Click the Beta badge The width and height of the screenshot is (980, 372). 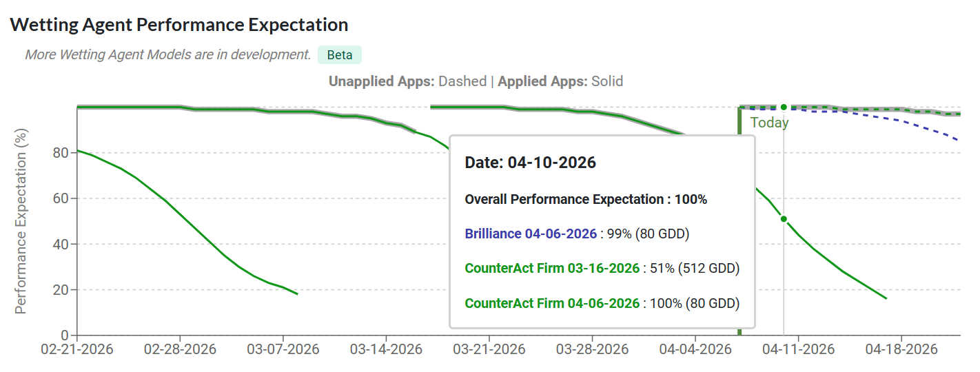coord(339,55)
